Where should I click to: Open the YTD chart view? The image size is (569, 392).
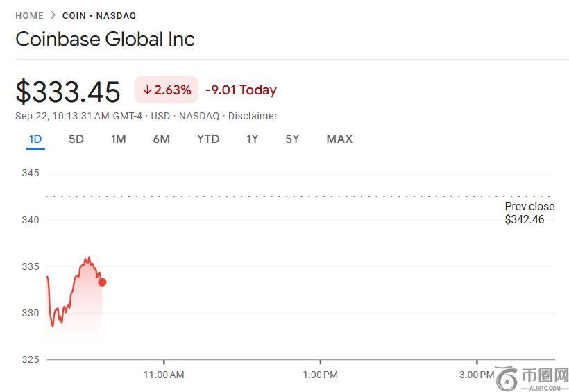(x=208, y=139)
